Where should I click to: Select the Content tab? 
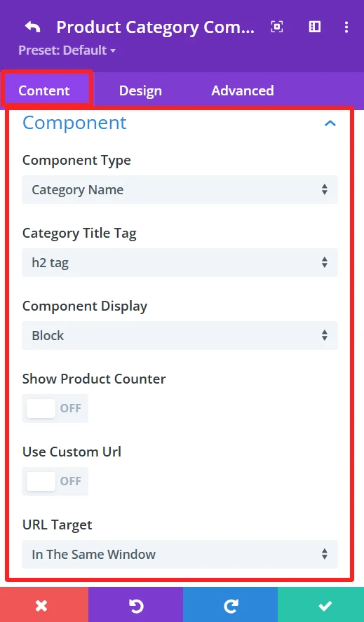click(44, 91)
